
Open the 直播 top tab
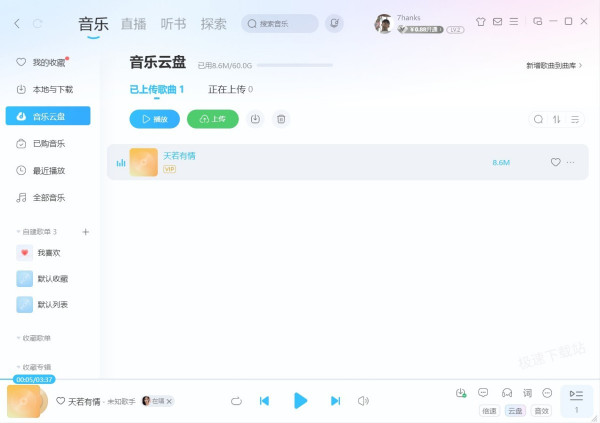134,24
